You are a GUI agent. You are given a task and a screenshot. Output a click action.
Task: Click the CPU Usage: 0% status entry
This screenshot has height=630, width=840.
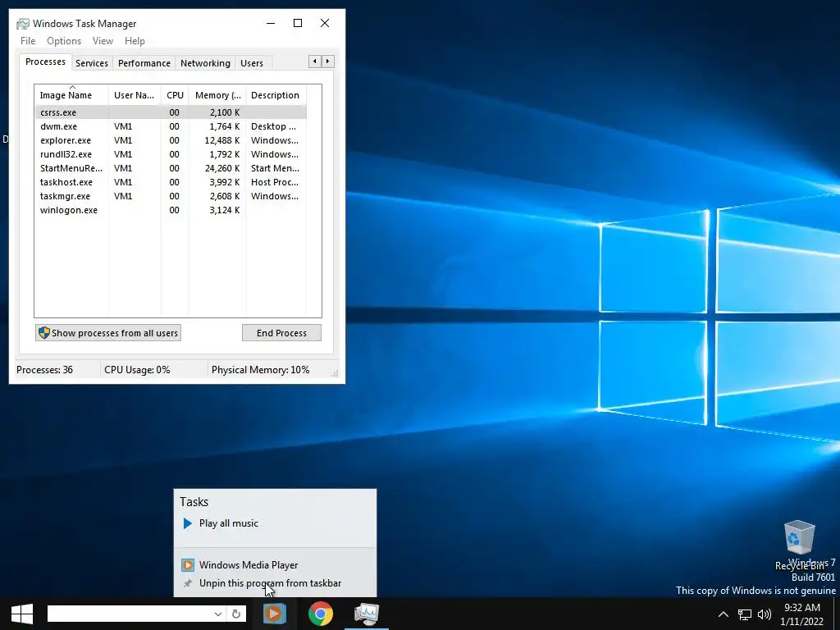click(137, 370)
